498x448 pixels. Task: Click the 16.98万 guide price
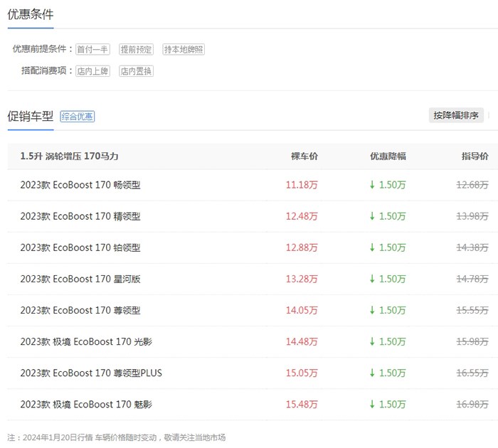click(472, 404)
